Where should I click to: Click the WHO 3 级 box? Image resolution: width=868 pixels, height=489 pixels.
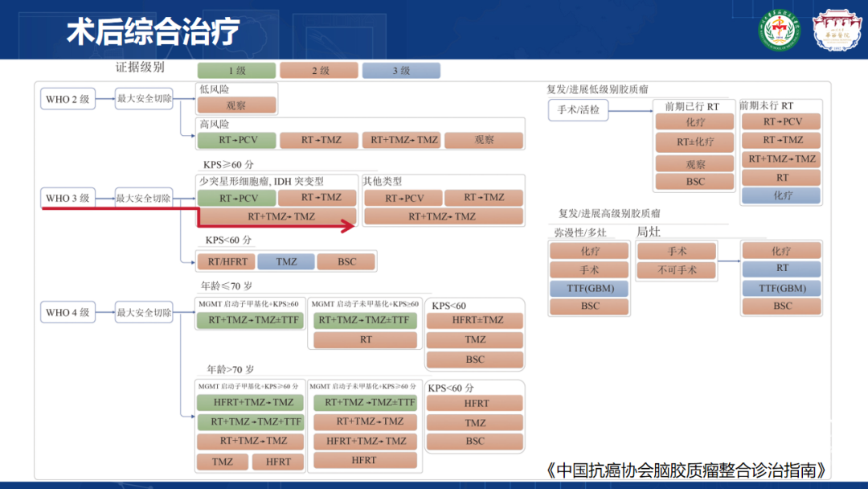68,198
